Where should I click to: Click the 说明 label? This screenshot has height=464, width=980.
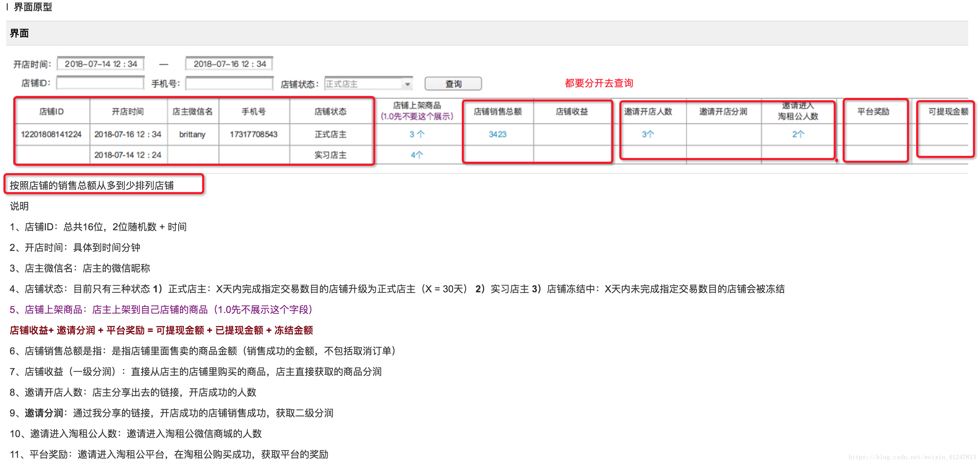19,206
